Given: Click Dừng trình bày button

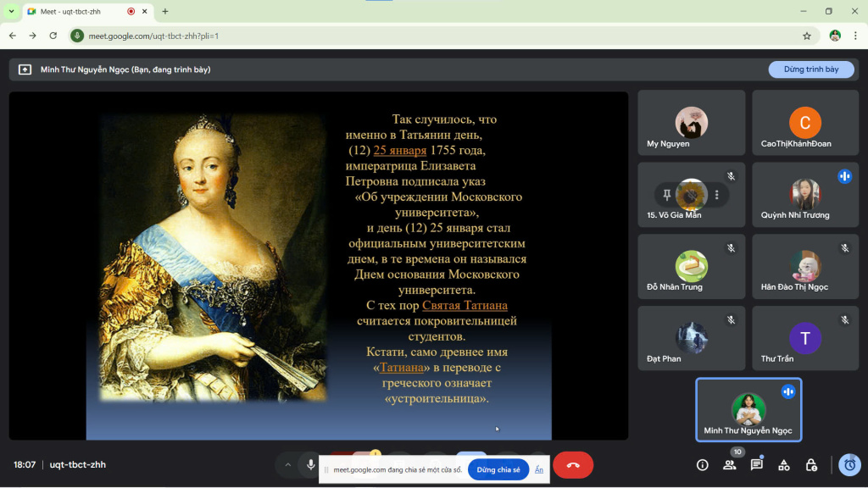Looking at the screenshot, I should 811,69.
